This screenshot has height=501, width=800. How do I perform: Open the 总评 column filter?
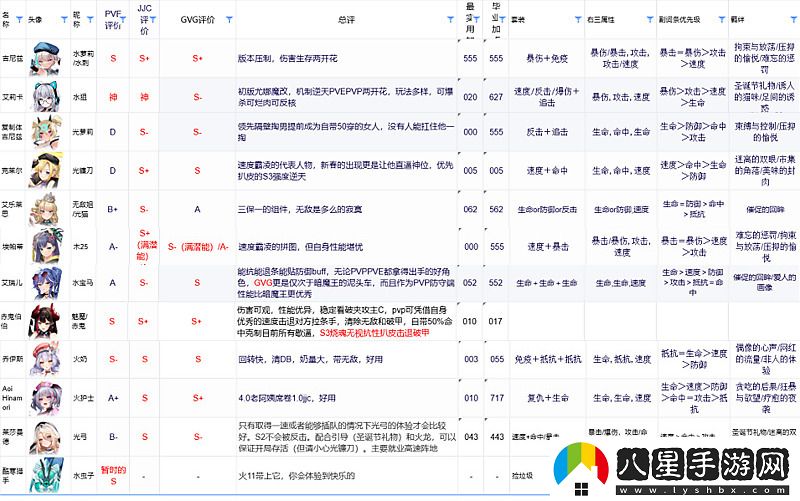coord(451,20)
